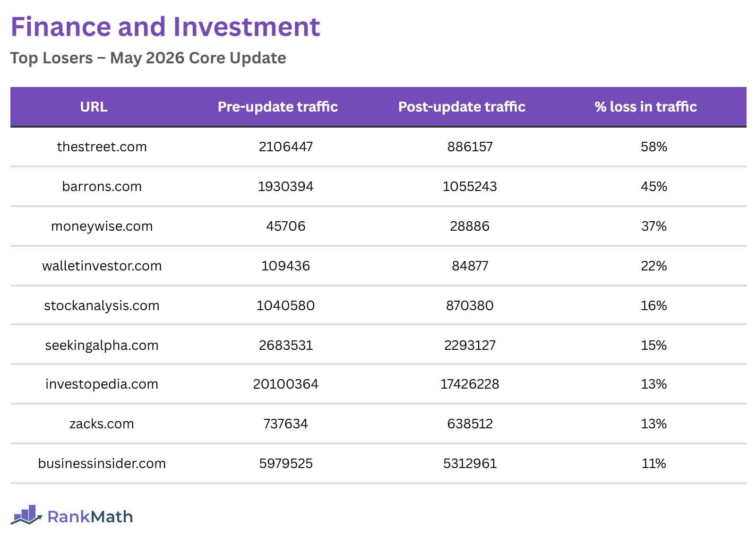Click pre-update value 2683531
Screen dimensions: 756x538
(x=286, y=345)
